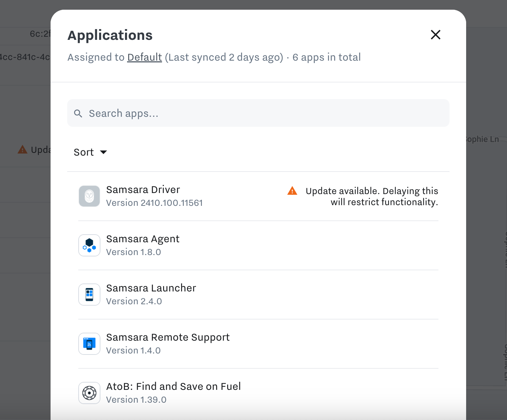Open the Default profile link
The image size is (507, 420).
[144, 57]
